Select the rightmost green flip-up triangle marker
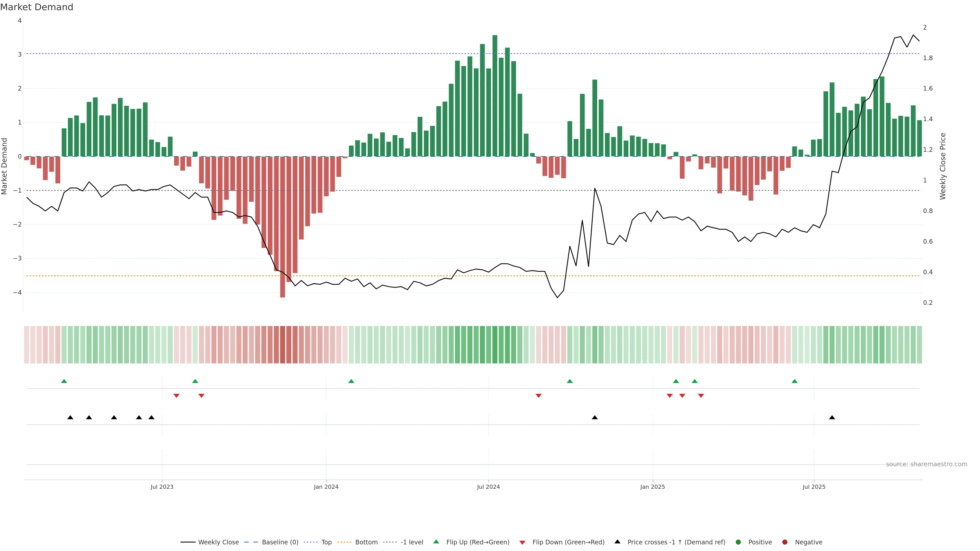980x551 pixels. click(x=794, y=381)
